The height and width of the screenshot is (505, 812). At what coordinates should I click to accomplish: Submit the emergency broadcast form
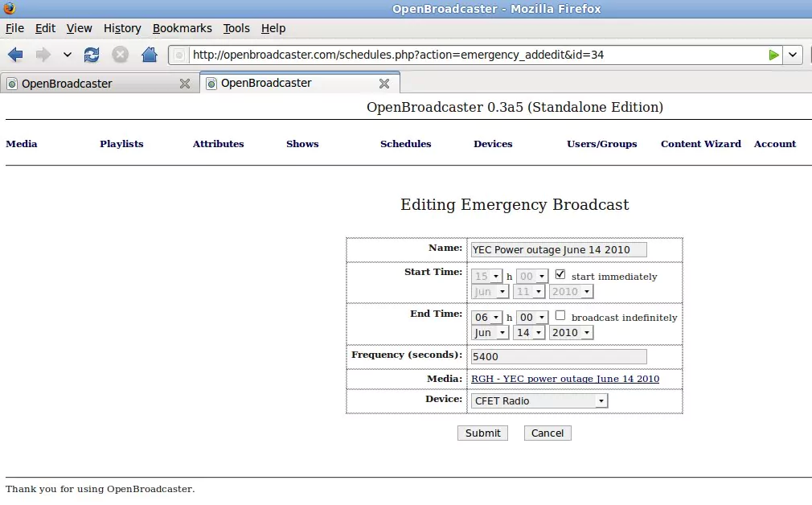(x=482, y=433)
